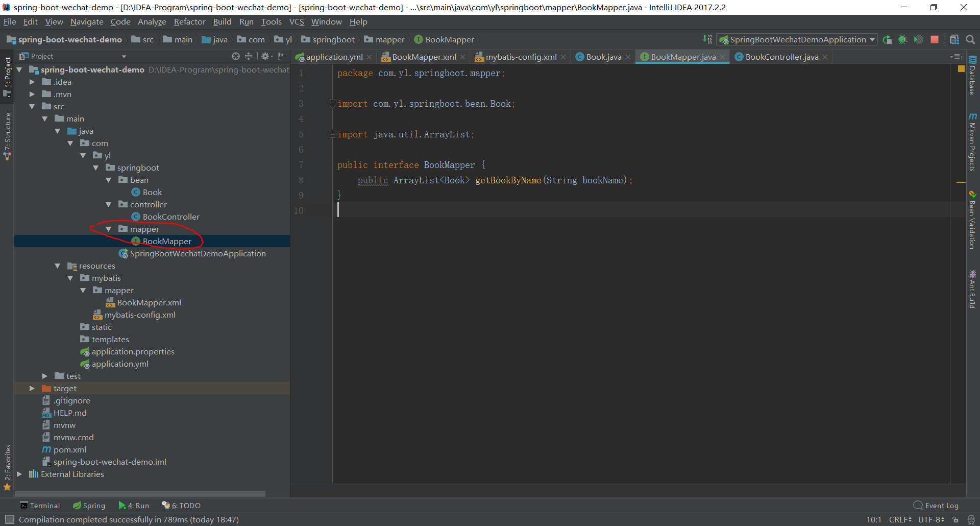Open the VCS menu
Viewport: 980px width, 526px height.
297,21
